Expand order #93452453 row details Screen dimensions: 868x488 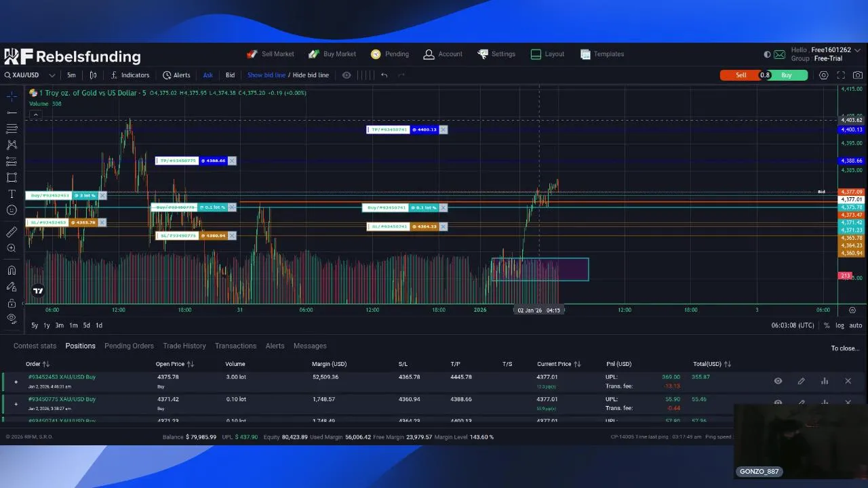tap(16, 382)
